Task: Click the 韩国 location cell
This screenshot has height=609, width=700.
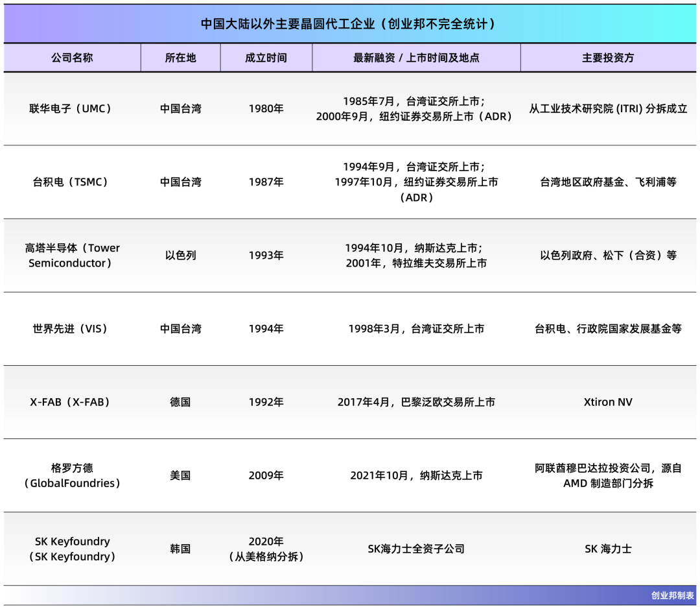Action: point(180,549)
